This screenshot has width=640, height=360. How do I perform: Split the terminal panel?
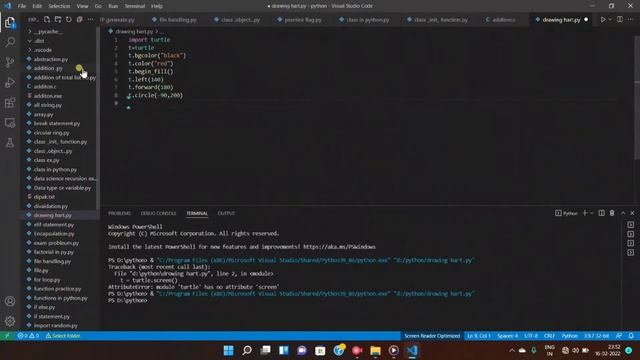tap(601, 213)
